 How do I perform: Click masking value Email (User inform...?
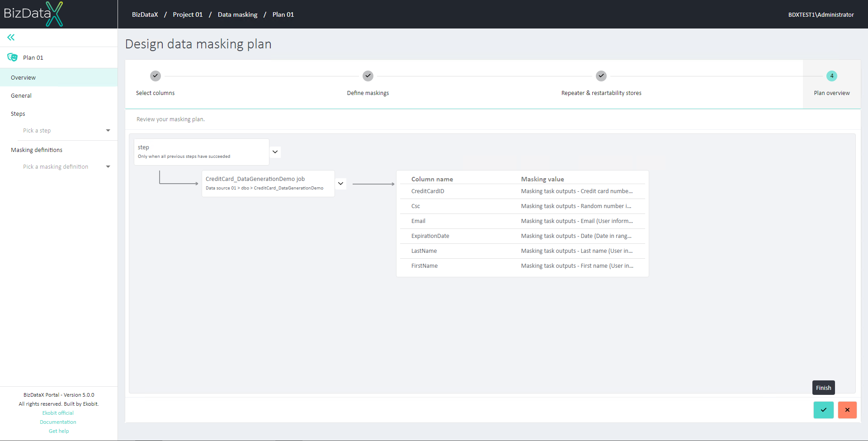(577, 221)
